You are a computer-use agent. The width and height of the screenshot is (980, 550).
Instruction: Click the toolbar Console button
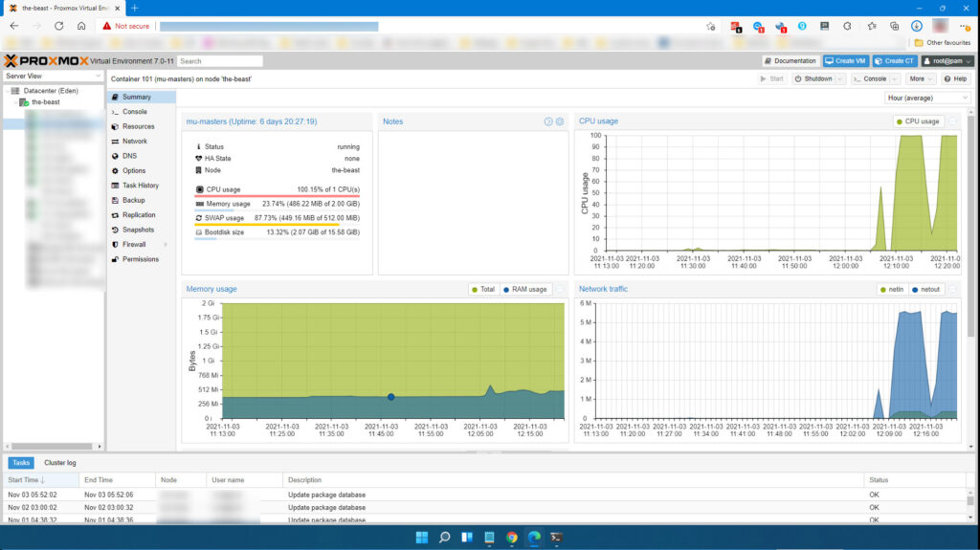click(869, 78)
